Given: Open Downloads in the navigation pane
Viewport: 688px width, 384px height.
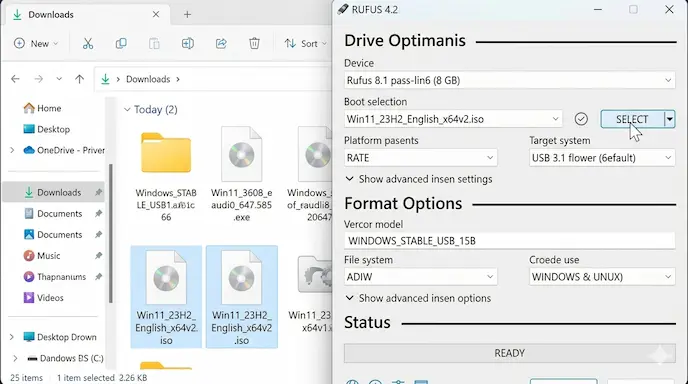Looking at the screenshot, I should 54,192.
